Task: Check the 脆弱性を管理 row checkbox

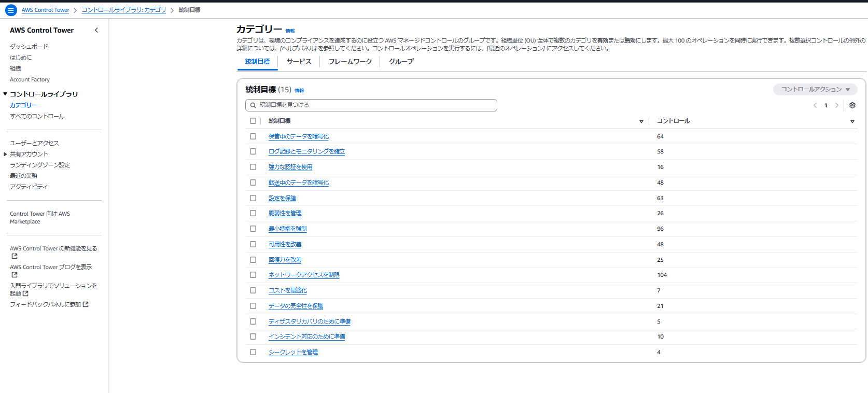Action: coord(253,213)
